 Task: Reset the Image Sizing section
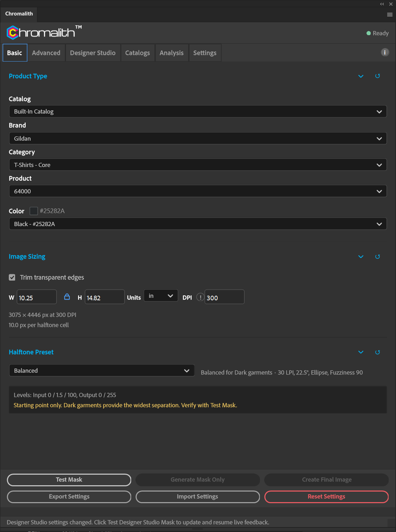click(377, 257)
